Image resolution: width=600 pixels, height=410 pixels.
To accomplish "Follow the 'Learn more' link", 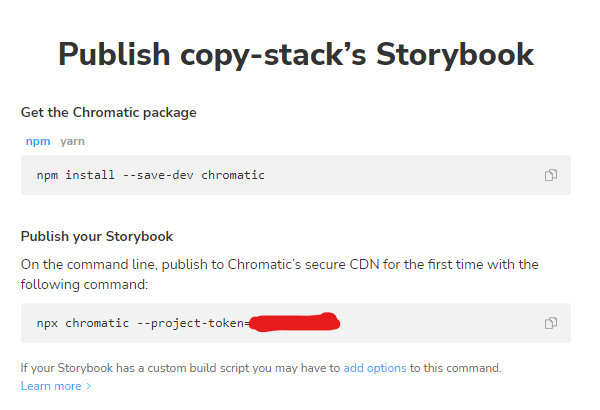I will coord(51,385).
